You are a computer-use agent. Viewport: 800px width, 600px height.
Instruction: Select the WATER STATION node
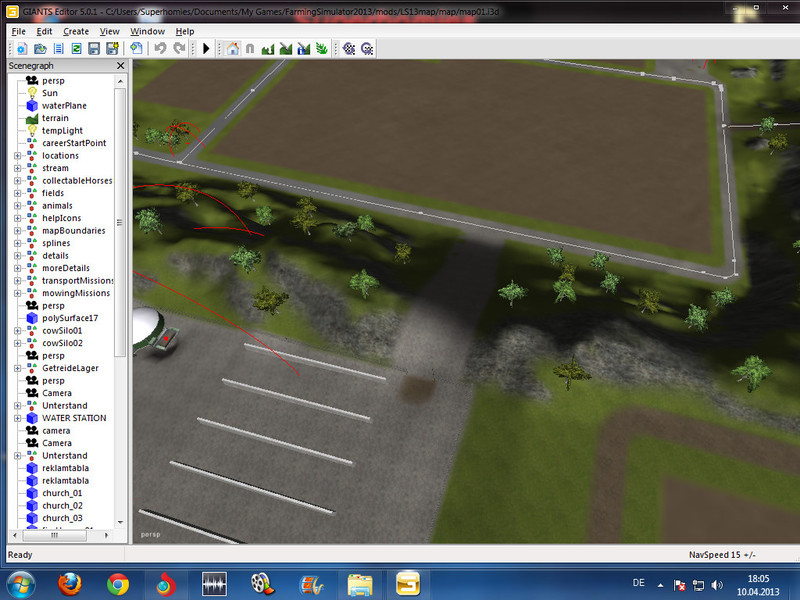(x=74, y=418)
